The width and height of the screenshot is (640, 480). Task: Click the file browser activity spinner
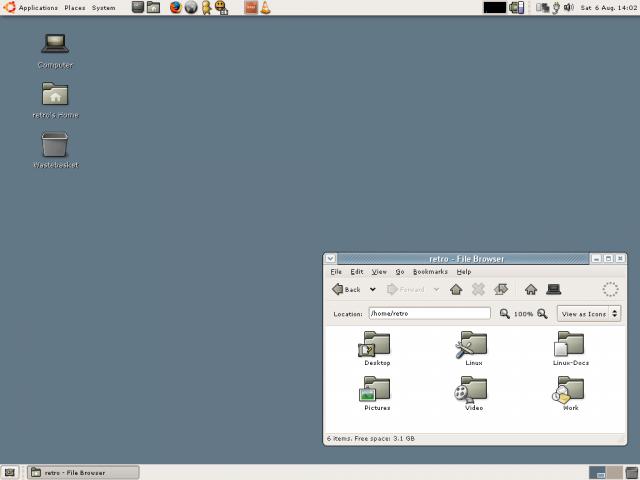pos(610,289)
